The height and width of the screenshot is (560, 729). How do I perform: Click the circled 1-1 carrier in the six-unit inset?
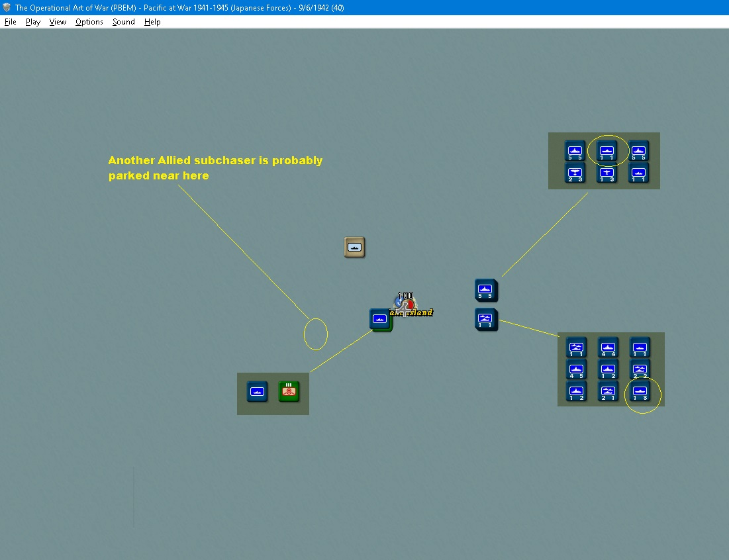[607, 151]
